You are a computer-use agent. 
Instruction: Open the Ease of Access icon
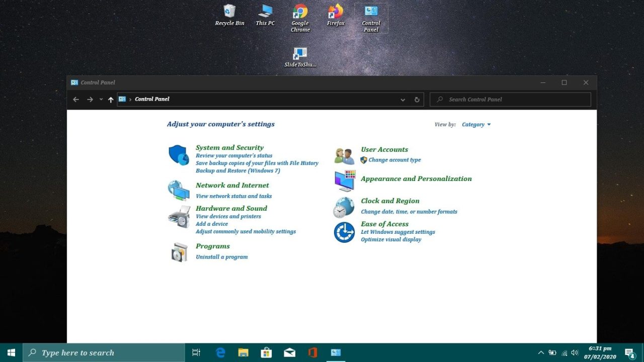[x=344, y=232]
